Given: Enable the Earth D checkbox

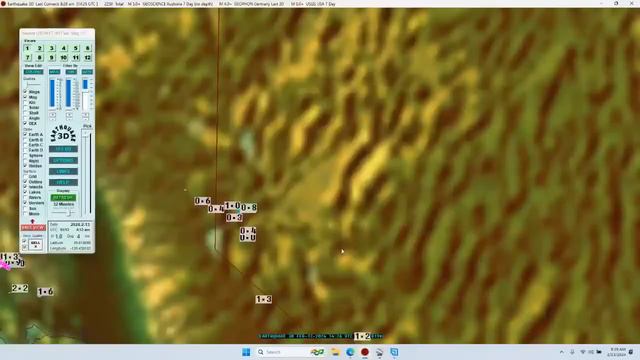Looking at the screenshot, I should point(25,150).
